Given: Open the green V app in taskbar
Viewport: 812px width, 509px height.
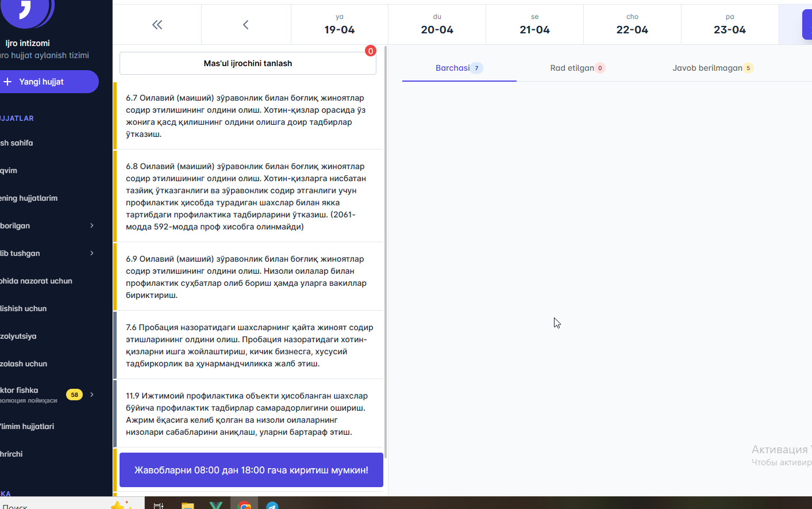Looking at the screenshot, I should pos(216,505).
